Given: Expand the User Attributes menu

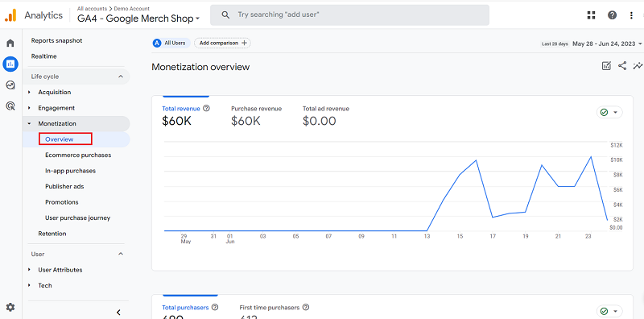Looking at the screenshot, I should pos(29,270).
